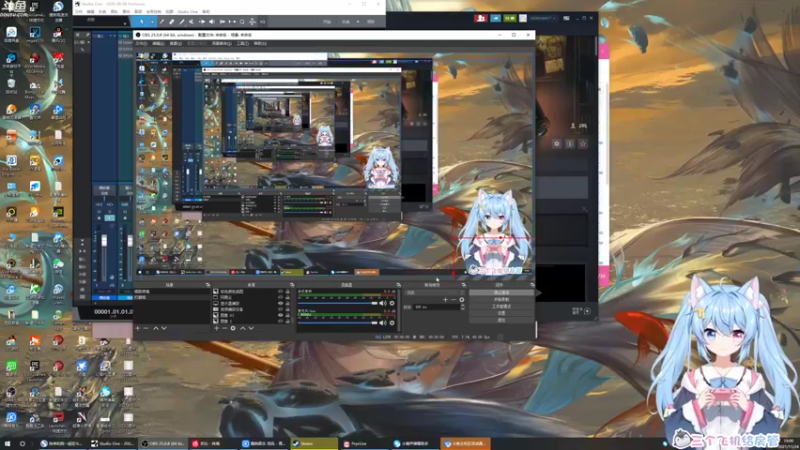Toggle visibility of the fourth OBS source row

281,309
